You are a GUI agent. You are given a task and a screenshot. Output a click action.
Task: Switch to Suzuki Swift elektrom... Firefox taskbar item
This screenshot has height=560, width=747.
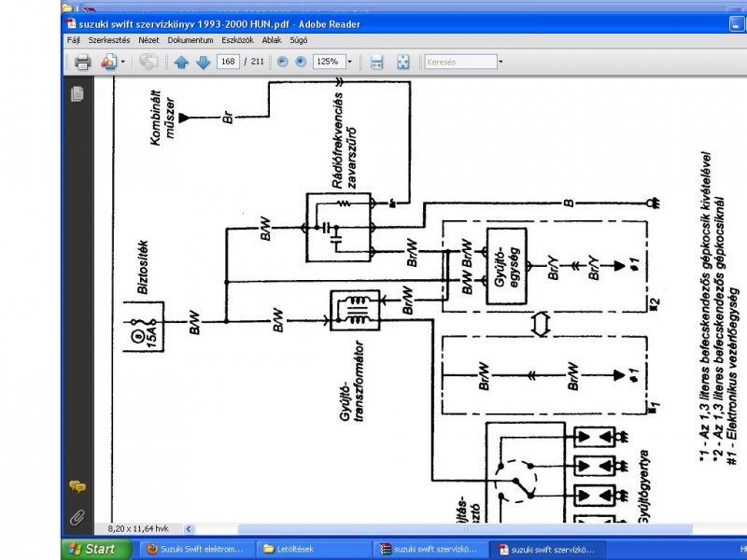pyautogui.click(x=194, y=549)
